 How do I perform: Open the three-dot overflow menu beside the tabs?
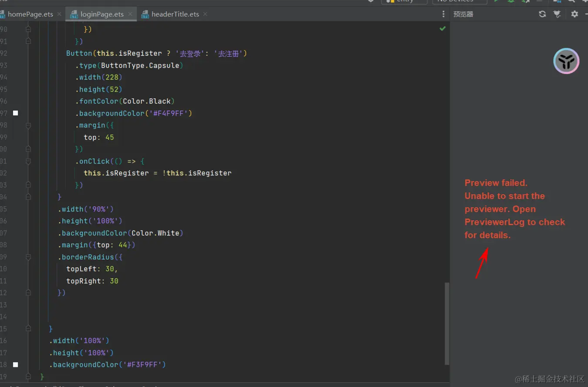pos(443,14)
